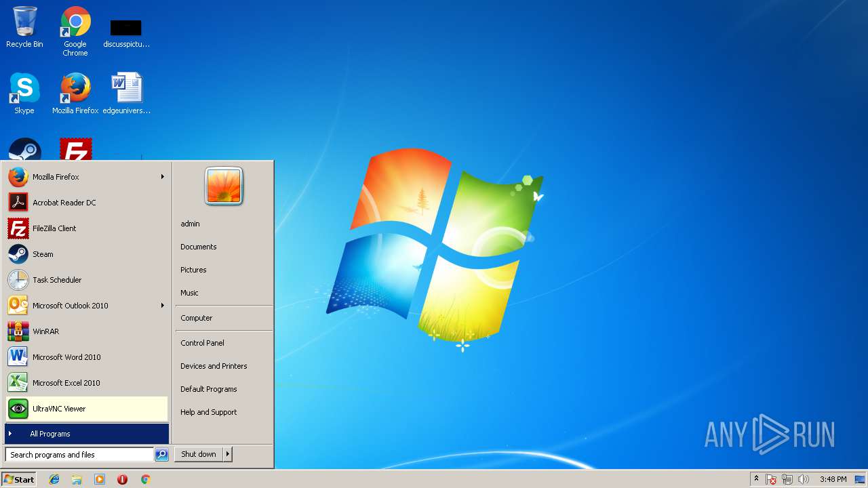Open Mozilla Firefox desktop shortcut

(75, 94)
